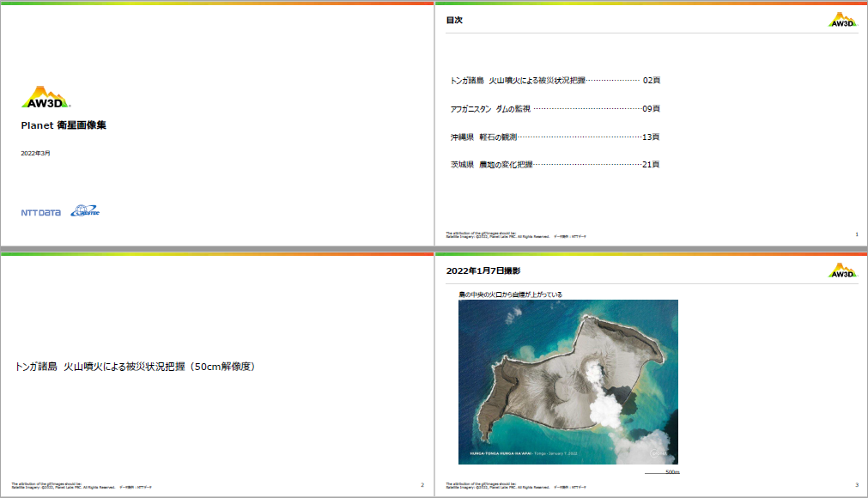The height and width of the screenshot is (498, 868).
Task: Click the caption 島の中央の火口から白煙が上がっている
Action: tap(510, 295)
